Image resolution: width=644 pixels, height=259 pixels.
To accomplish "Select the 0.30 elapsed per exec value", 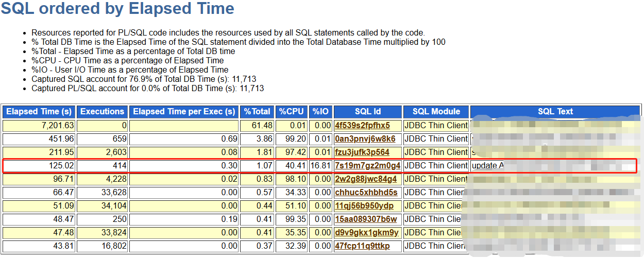I will [229, 166].
